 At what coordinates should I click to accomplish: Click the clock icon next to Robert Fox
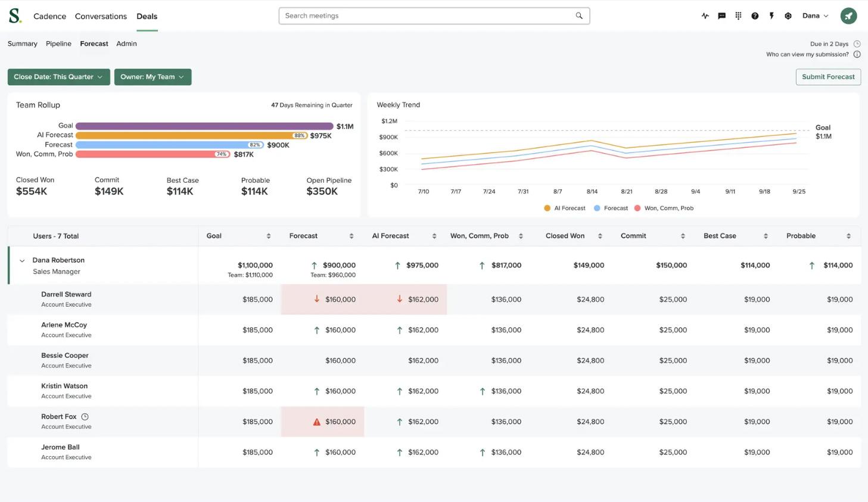click(x=85, y=417)
